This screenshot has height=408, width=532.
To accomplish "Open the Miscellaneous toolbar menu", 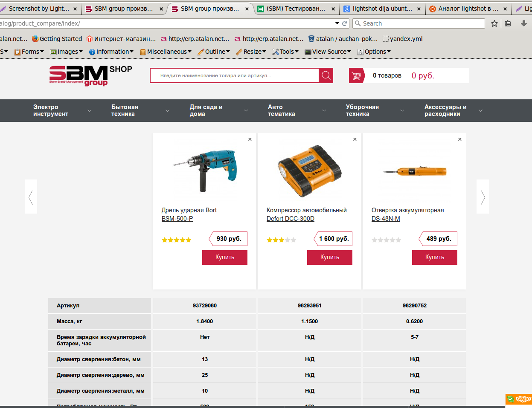I will click(x=166, y=52).
